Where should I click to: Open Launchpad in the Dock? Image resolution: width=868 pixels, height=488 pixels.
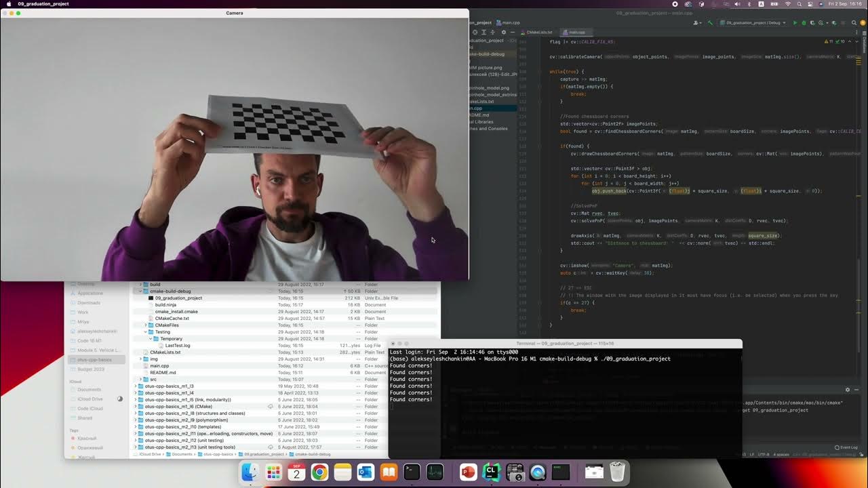coord(274,472)
